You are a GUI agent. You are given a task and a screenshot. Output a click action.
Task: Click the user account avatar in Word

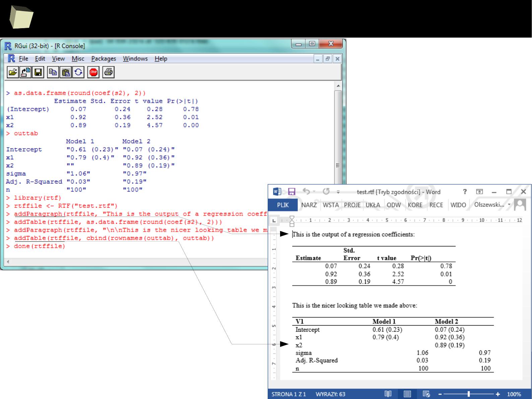pos(520,205)
